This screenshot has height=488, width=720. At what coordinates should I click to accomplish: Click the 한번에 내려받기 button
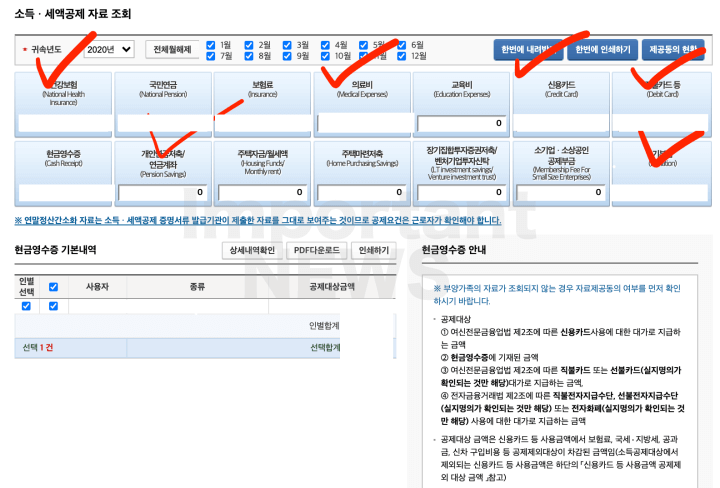tap(529, 50)
